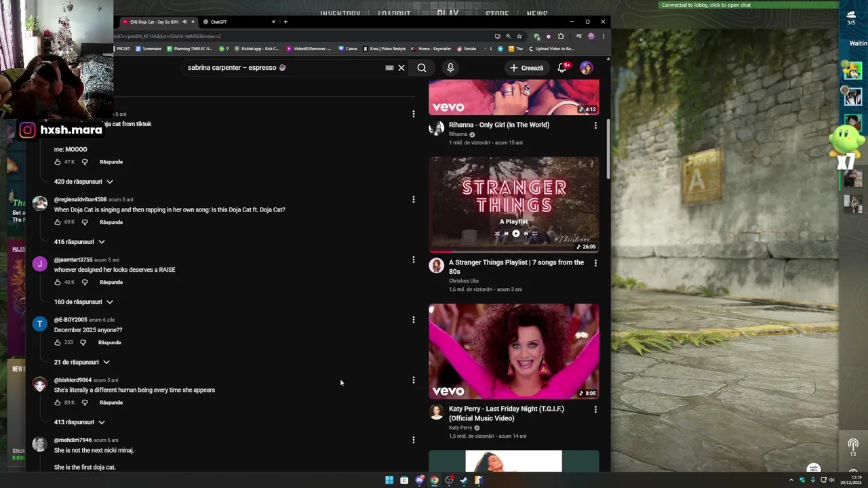This screenshot has width=868, height=488.
Task: Expand 420 replies under MOOOO comment
Action: [x=83, y=182]
